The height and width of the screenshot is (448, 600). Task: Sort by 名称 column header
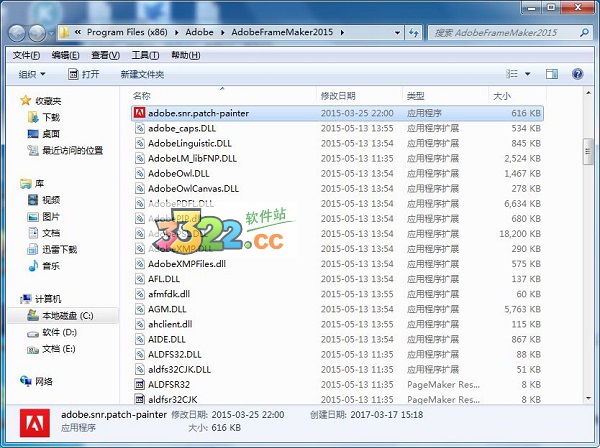coord(142,96)
